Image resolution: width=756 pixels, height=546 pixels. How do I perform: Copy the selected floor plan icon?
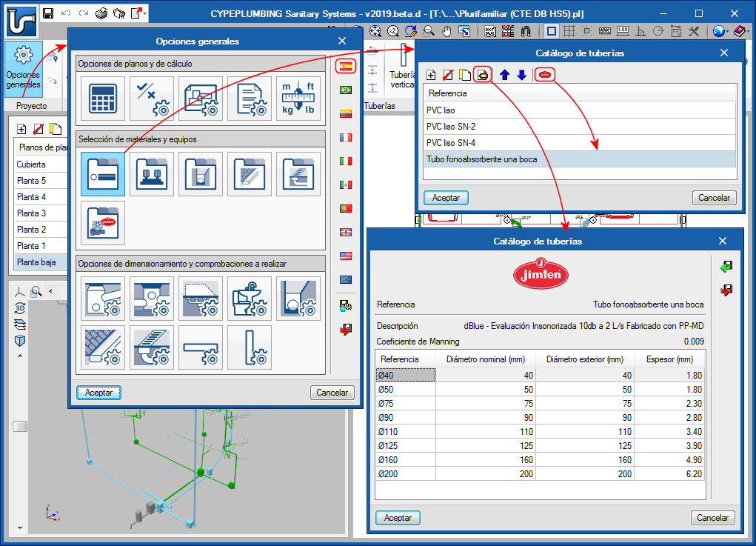click(x=56, y=129)
